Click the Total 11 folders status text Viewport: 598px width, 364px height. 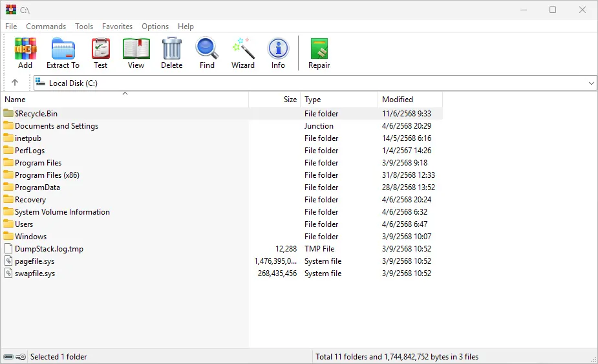(397, 357)
